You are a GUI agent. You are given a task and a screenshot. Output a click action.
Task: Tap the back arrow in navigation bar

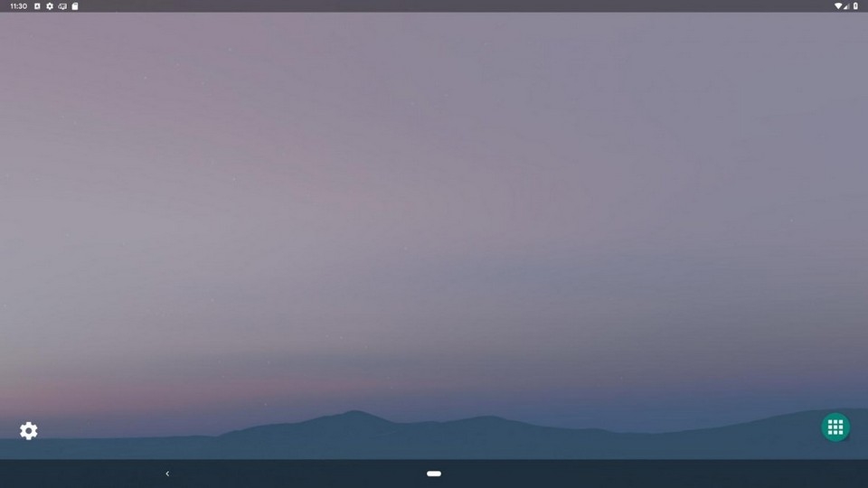(167, 474)
